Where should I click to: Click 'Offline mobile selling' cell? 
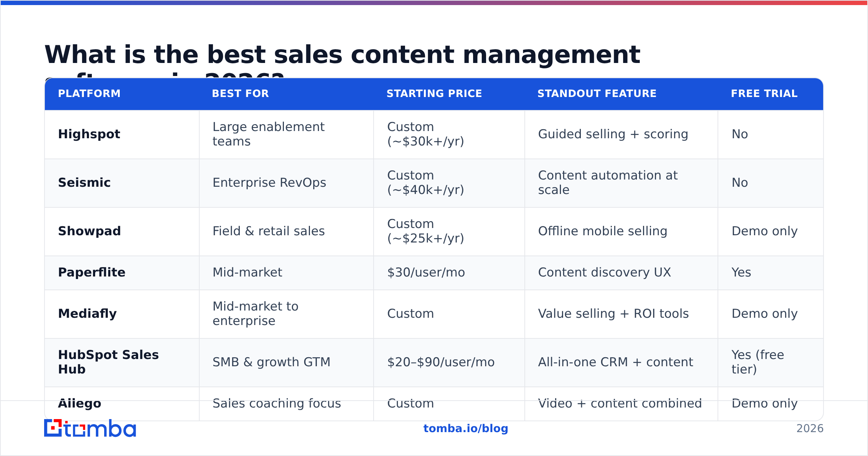coord(621,232)
